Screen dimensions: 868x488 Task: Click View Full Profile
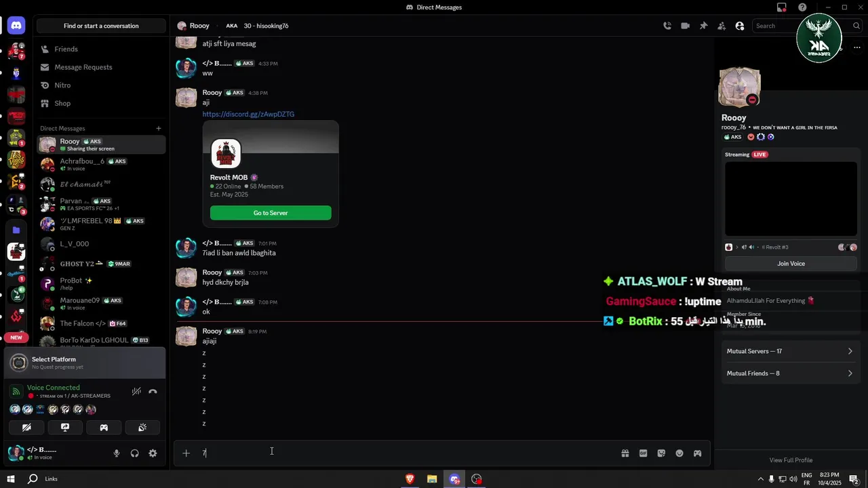(791, 460)
